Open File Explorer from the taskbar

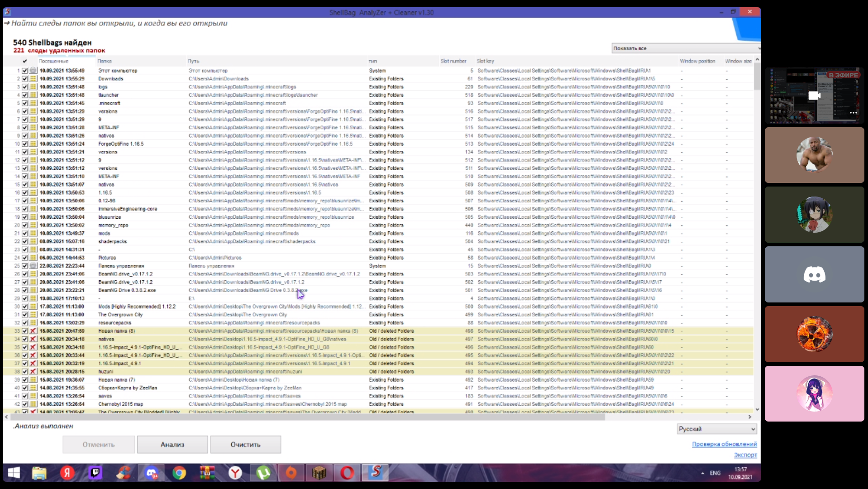point(39,473)
